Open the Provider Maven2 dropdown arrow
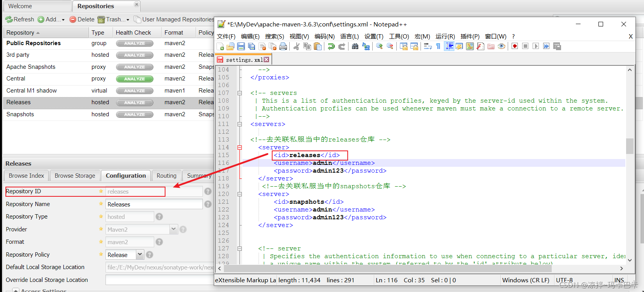The image size is (644, 292). [174, 229]
